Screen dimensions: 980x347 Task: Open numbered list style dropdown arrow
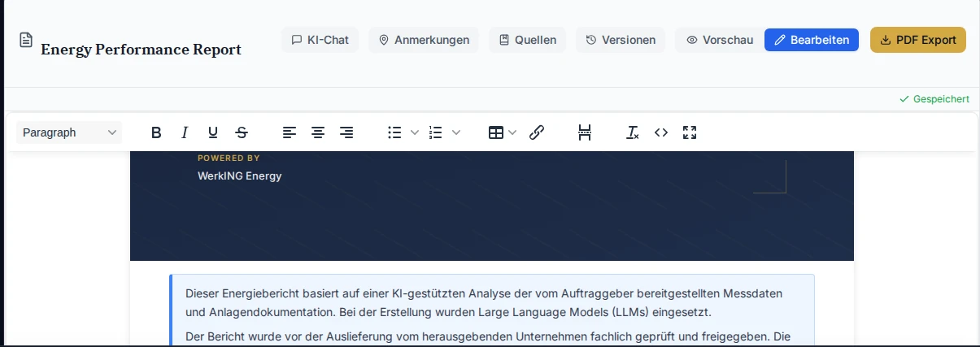click(x=456, y=132)
